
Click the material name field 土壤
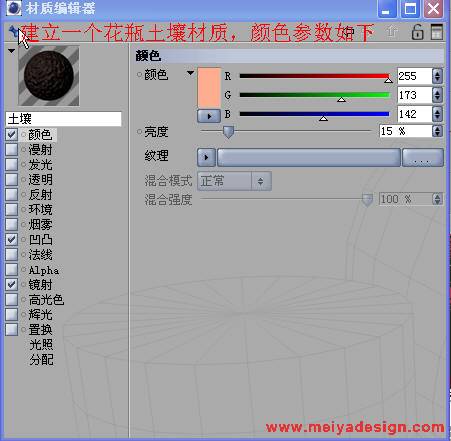coord(64,119)
